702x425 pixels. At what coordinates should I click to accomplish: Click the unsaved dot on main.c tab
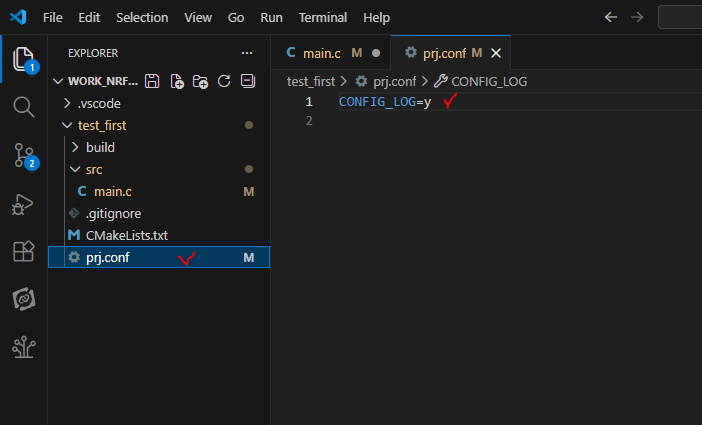click(376, 53)
